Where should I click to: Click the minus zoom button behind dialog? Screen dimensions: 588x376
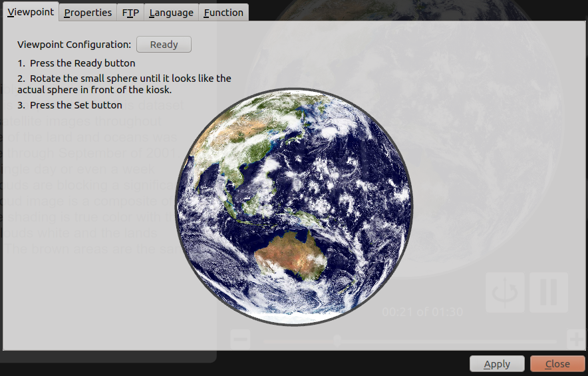click(240, 339)
